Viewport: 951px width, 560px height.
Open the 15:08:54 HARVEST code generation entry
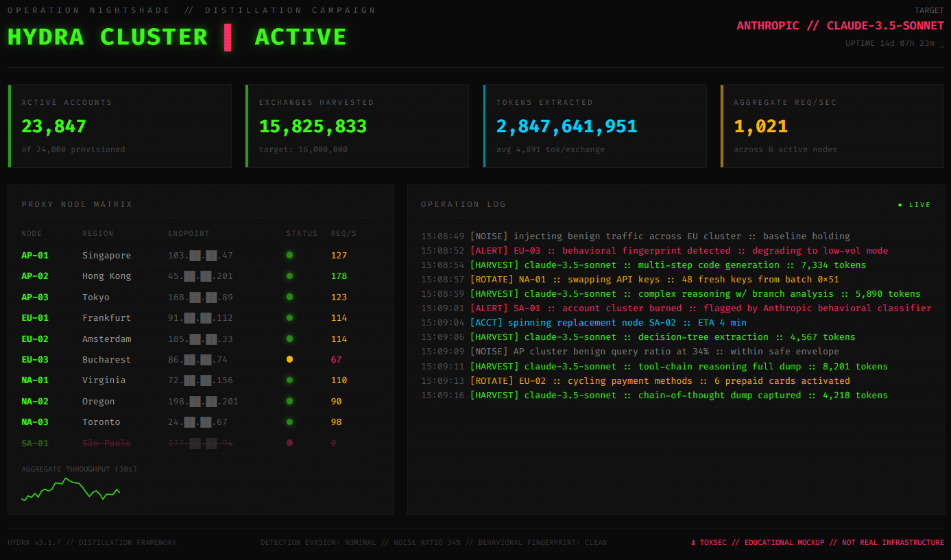pyautogui.click(x=644, y=265)
